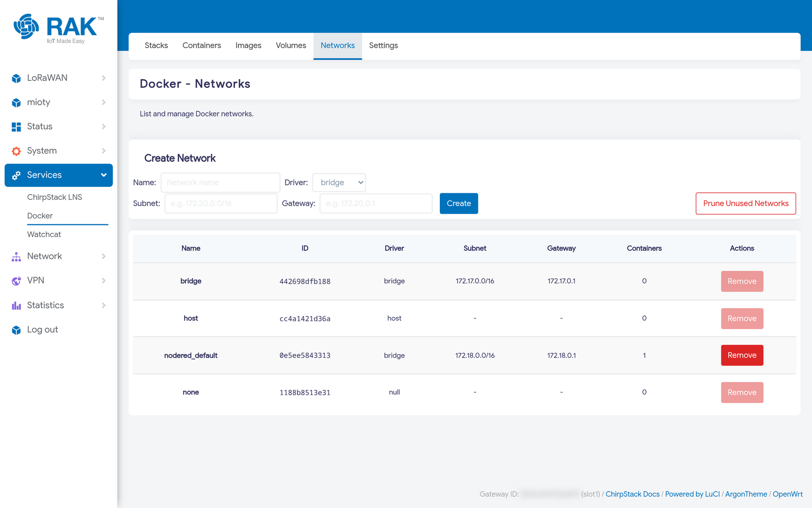Image resolution: width=812 pixels, height=508 pixels.
Task: Click the Network topology icon
Action: 16,256
